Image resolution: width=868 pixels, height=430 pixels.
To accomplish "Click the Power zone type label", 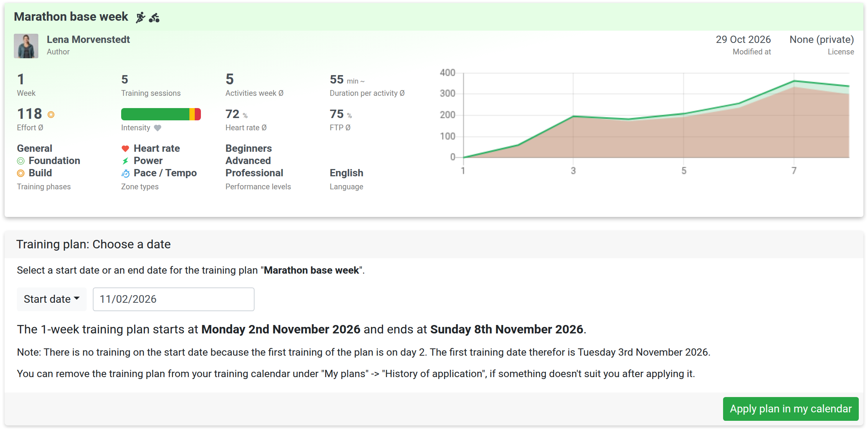I will 148,161.
